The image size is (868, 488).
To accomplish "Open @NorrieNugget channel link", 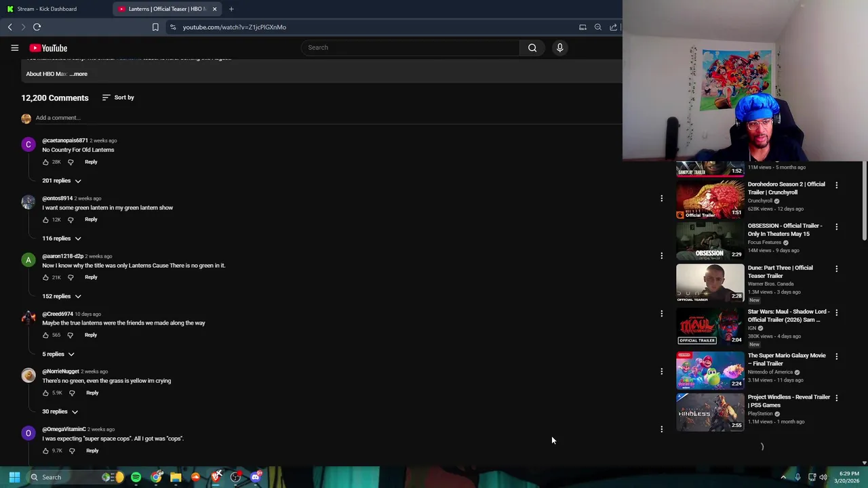I will pyautogui.click(x=60, y=371).
